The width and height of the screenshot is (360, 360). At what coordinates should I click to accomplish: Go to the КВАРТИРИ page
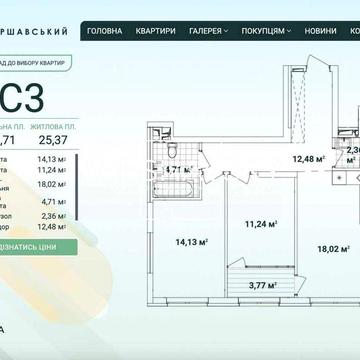coord(155,31)
